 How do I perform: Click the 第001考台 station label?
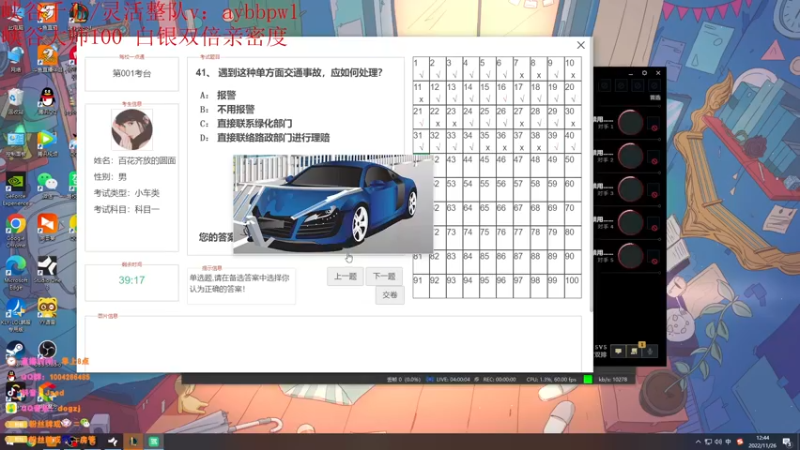(x=132, y=73)
